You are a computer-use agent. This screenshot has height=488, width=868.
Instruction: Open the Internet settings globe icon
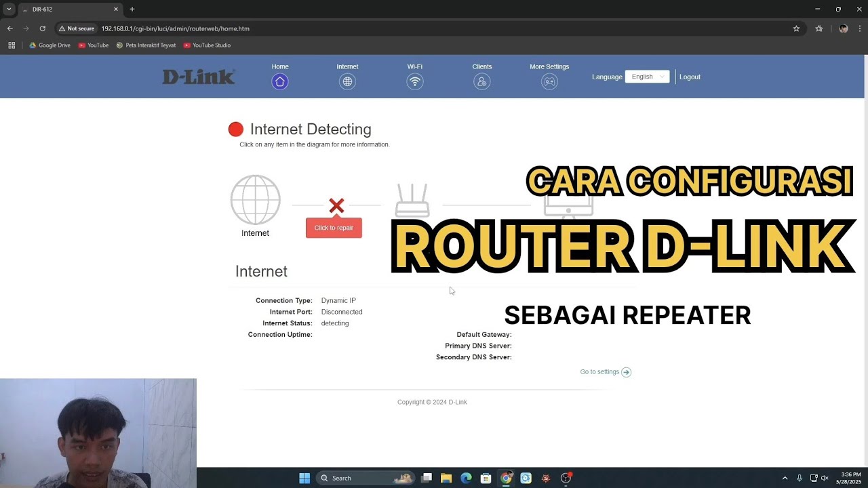[x=347, y=81]
